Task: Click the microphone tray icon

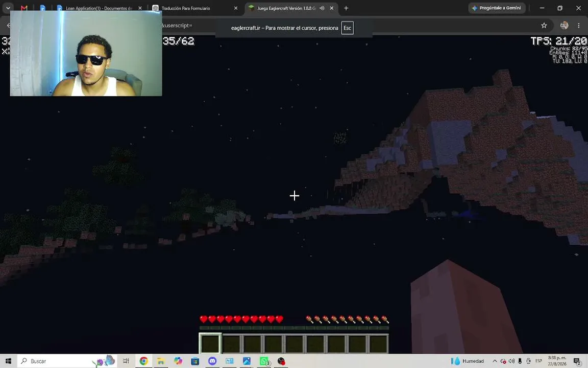Action: coord(520,361)
